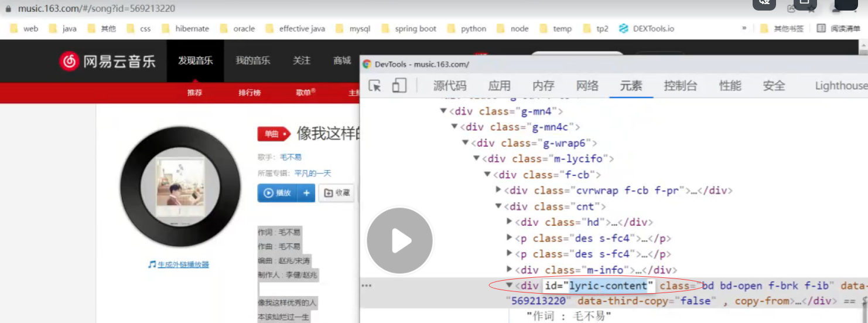Collapse the div class g-mn4c node
868x323 pixels.
(454, 127)
